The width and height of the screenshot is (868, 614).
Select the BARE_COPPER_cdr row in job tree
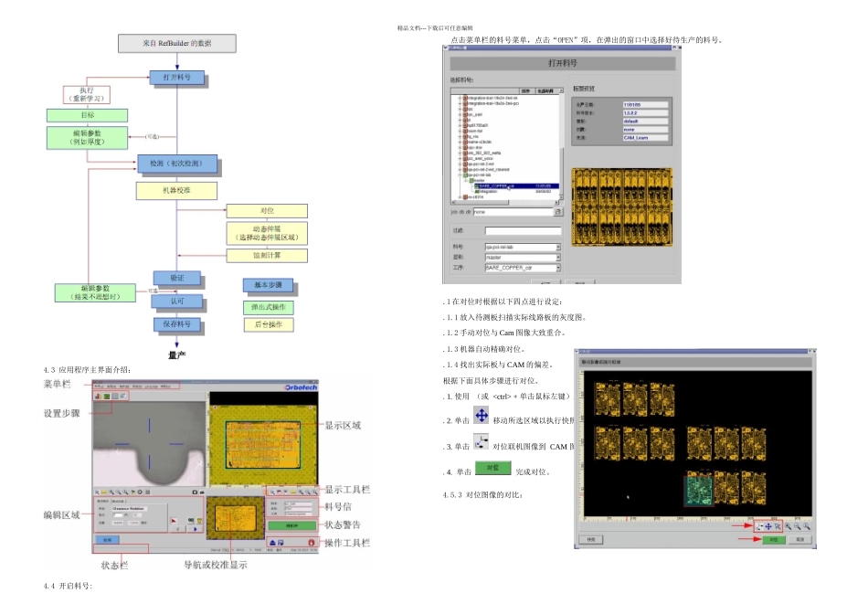(x=516, y=186)
